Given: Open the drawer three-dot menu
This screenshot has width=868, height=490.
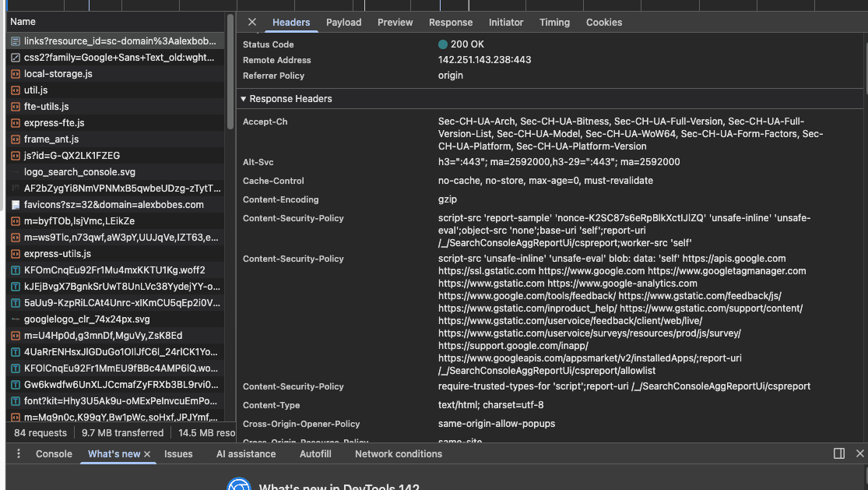Looking at the screenshot, I should (x=19, y=454).
